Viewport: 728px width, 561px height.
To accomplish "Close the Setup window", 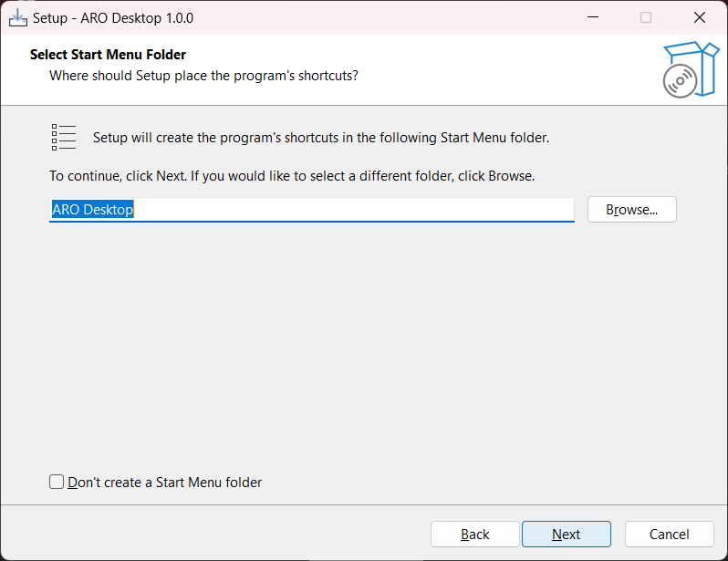I will pyautogui.click(x=699, y=17).
